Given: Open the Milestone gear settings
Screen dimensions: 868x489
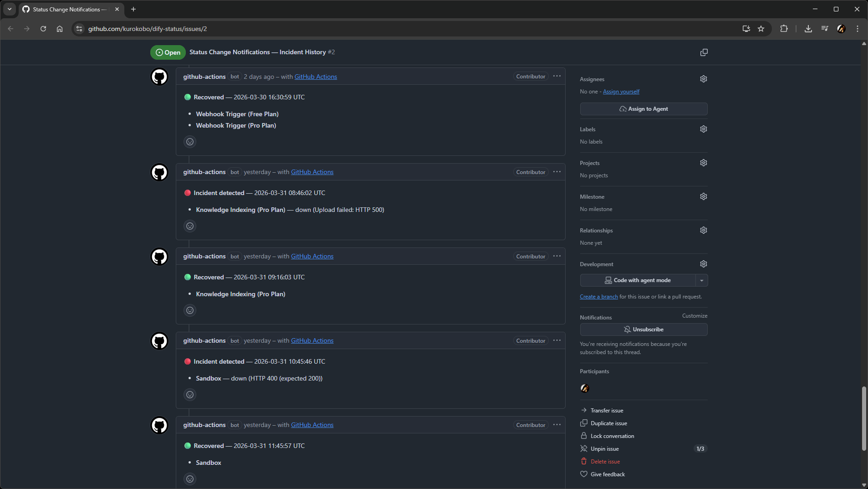Looking at the screenshot, I should (703, 196).
